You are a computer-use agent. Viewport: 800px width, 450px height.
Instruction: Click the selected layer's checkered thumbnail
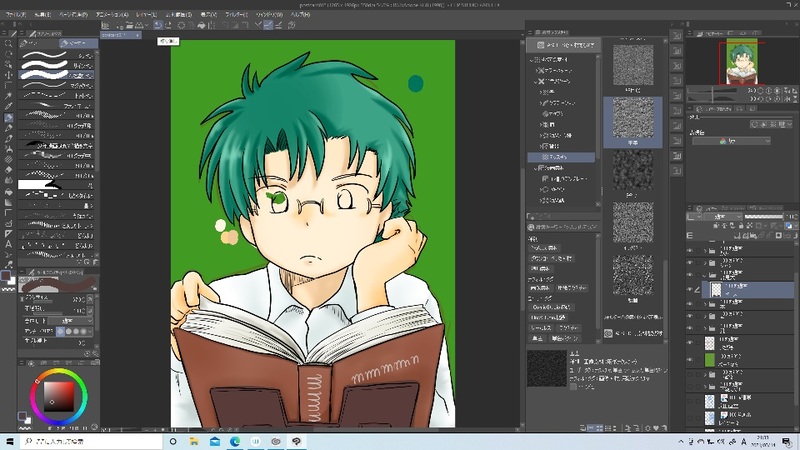click(716, 289)
